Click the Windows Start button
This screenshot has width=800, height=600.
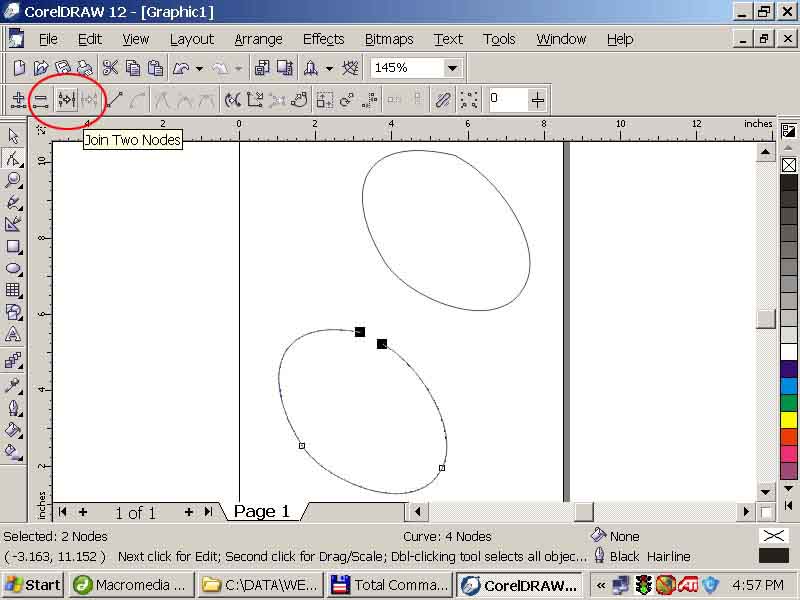(34, 585)
